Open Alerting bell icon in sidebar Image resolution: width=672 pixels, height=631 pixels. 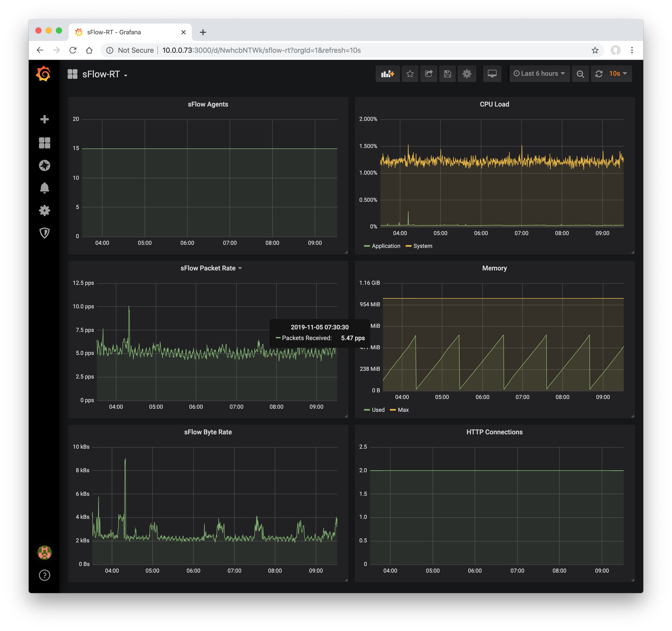pos(44,188)
